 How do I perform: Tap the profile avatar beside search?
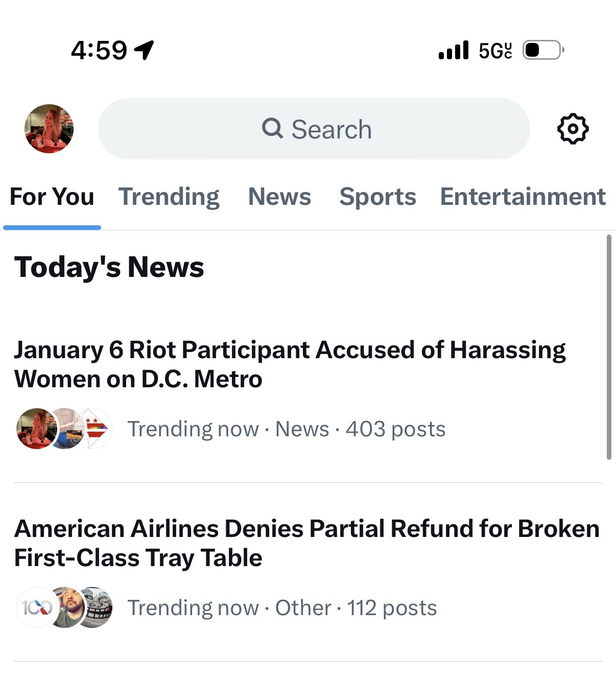pos(49,129)
